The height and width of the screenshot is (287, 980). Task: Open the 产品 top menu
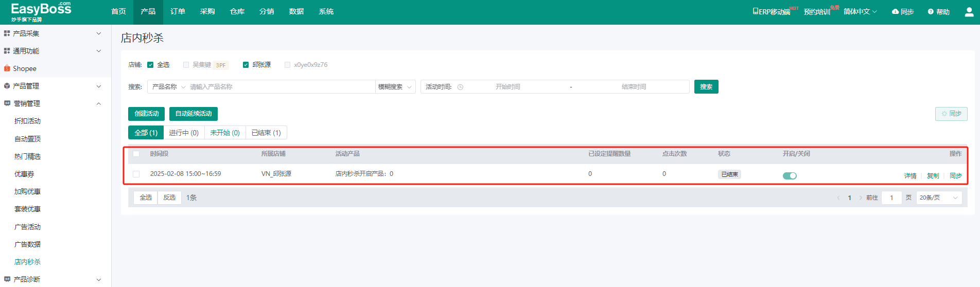(148, 12)
